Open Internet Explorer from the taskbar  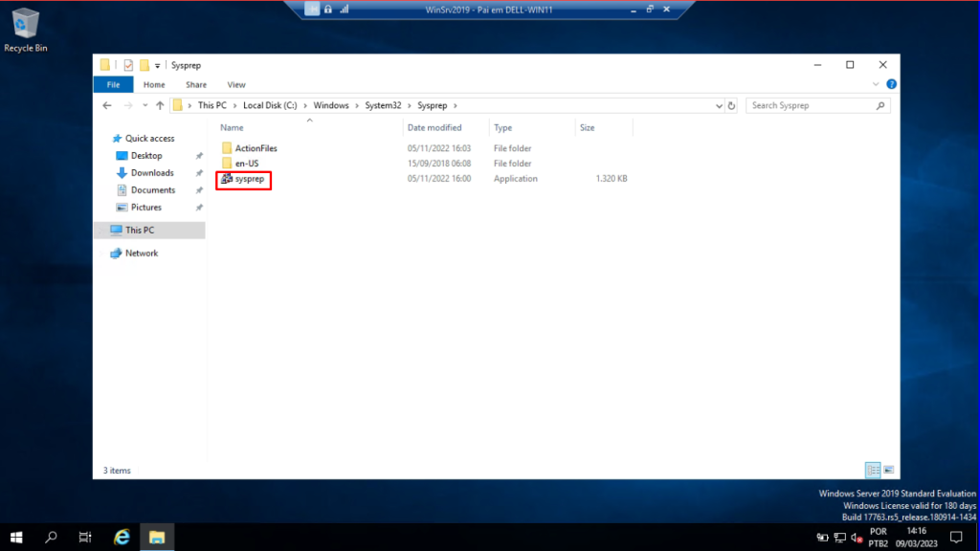tap(122, 537)
